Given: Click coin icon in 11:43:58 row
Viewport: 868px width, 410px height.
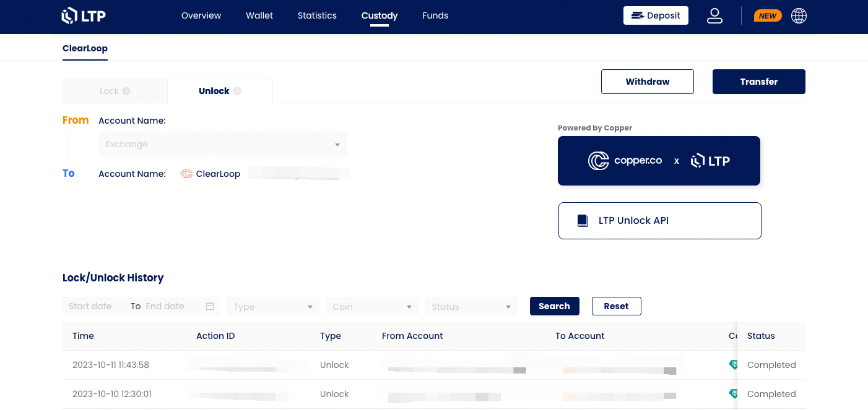Looking at the screenshot, I should coord(733,365).
